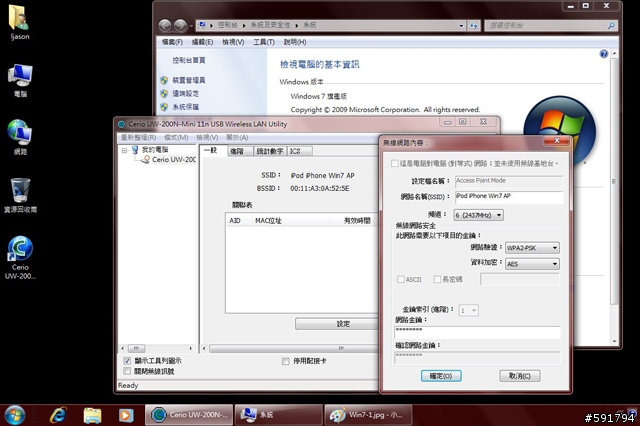The width and height of the screenshot is (640, 426).
Task: Open the address bar history dropdown arrow
Action: 461,26
